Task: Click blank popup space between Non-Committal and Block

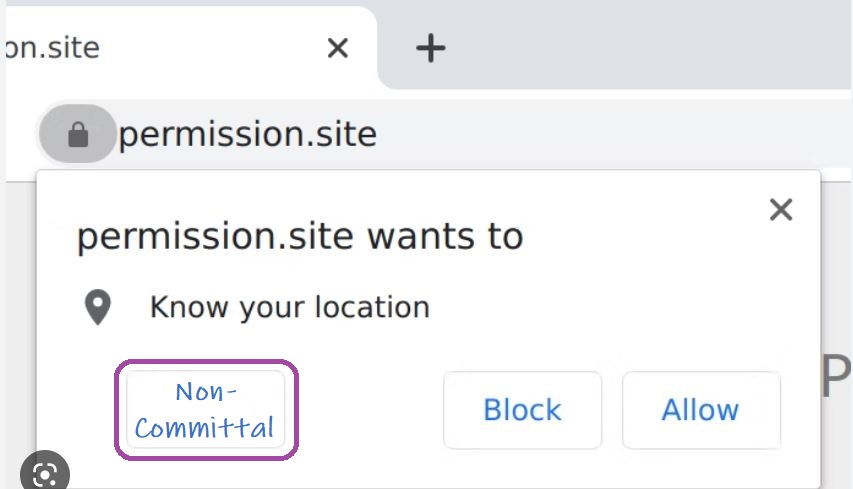Action: point(370,410)
